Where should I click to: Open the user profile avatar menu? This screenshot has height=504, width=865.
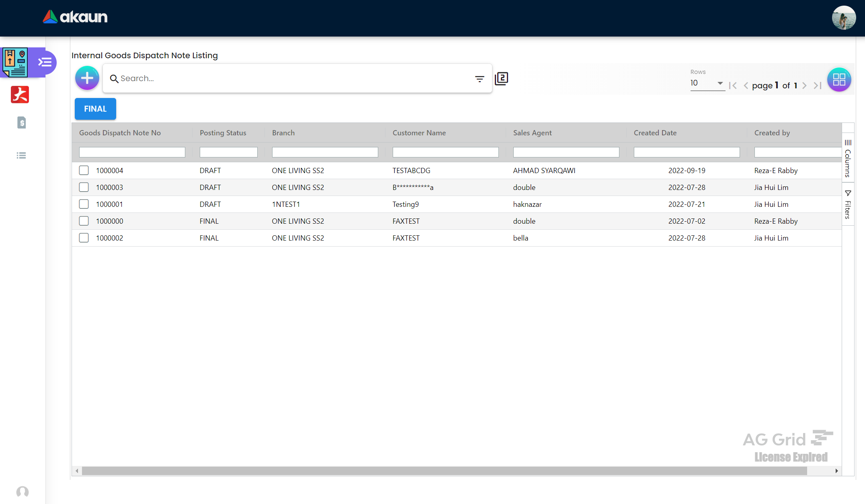pos(844,18)
